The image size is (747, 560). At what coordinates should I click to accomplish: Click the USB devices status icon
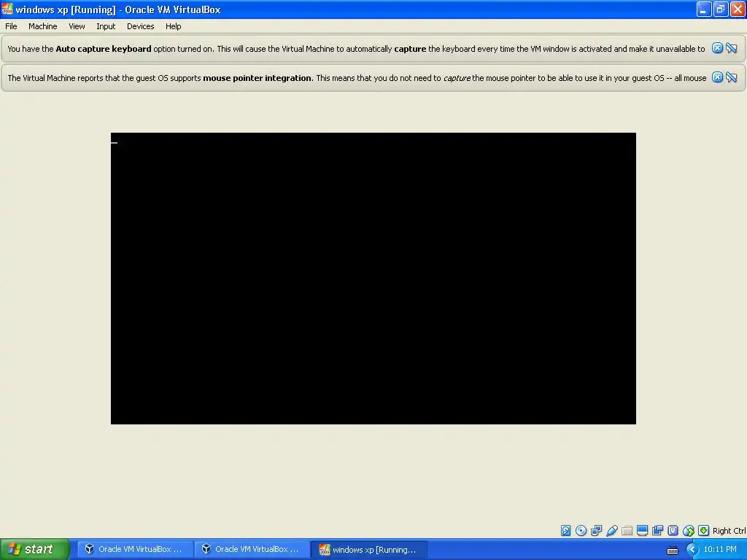point(612,531)
